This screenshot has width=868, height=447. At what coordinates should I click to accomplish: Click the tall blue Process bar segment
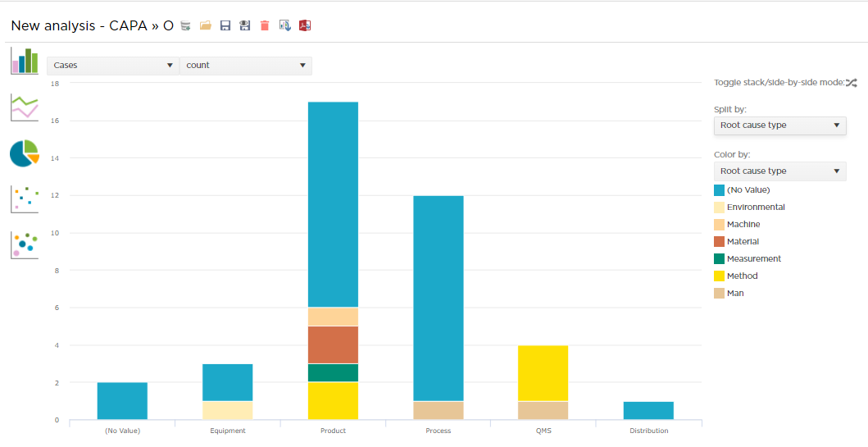click(x=438, y=298)
